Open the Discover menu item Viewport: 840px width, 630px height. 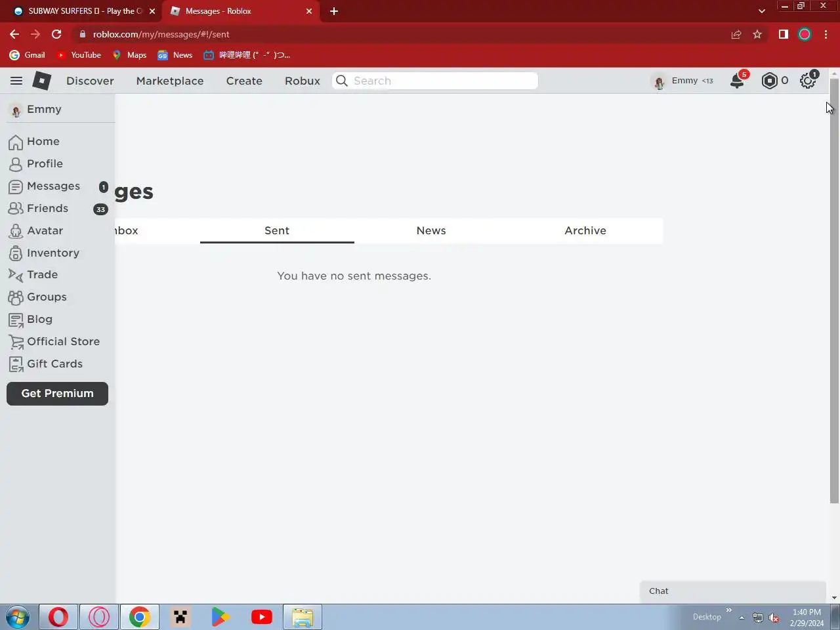(90, 81)
